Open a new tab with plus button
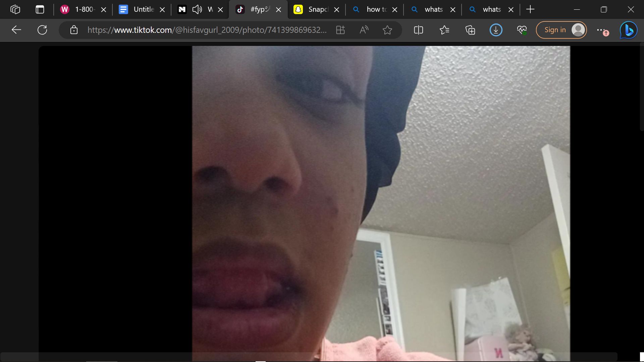The image size is (644, 362). [530, 9]
